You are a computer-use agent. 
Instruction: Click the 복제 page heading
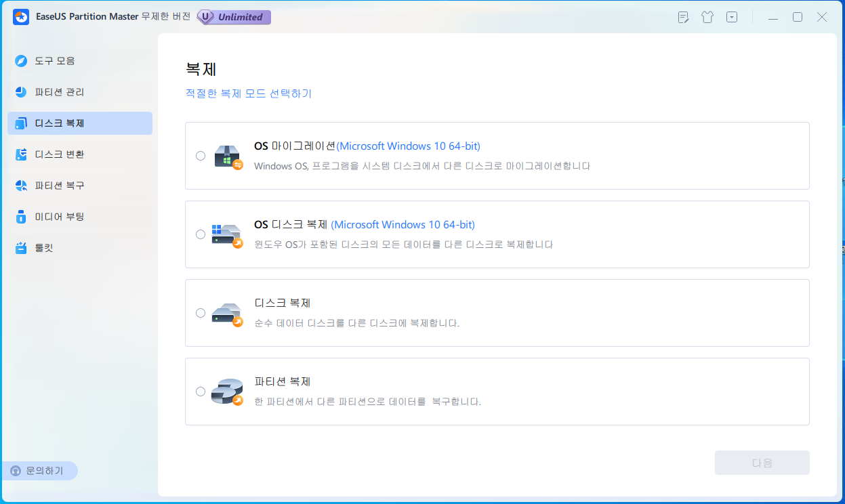click(201, 69)
